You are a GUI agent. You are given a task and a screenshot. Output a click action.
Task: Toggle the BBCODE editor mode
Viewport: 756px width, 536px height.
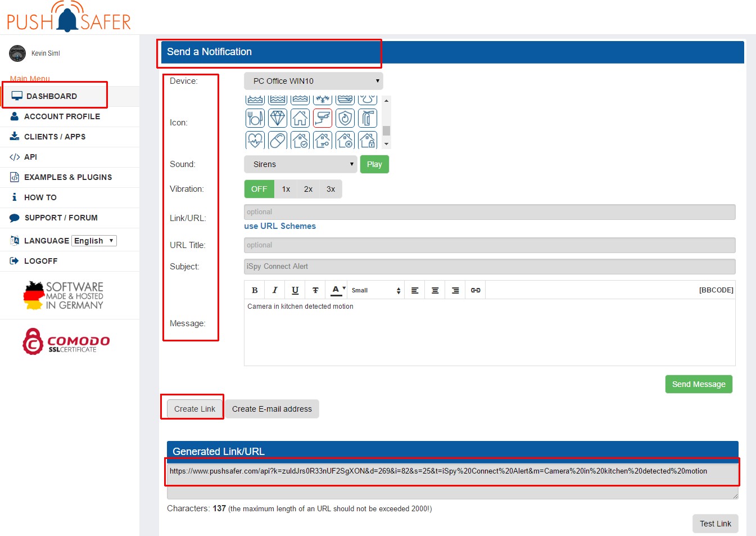tap(716, 290)
